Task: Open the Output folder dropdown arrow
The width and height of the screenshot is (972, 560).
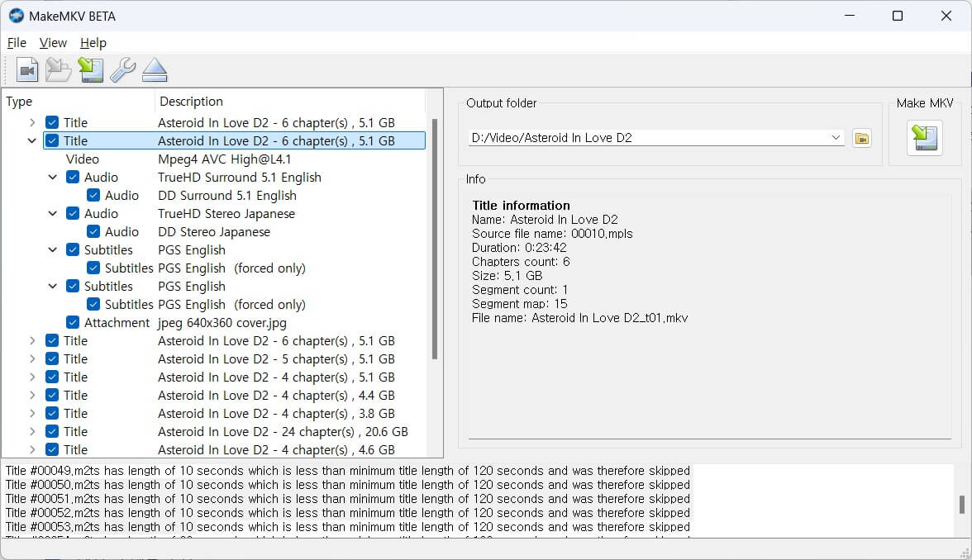Action: 836,137
